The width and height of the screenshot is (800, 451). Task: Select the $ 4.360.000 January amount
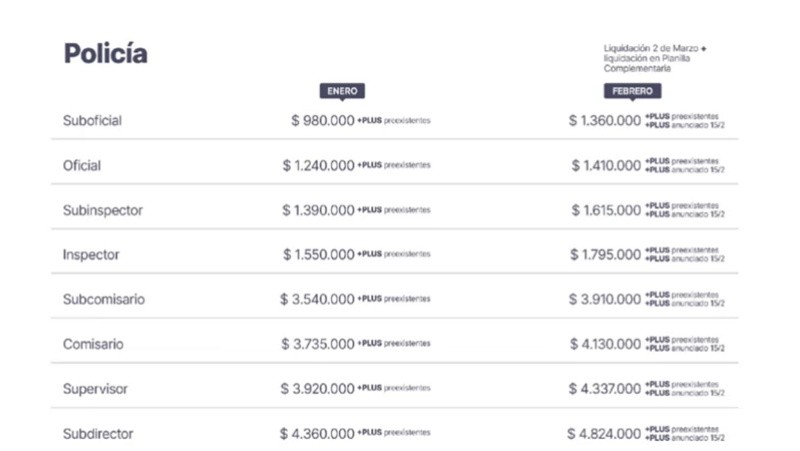pos(317,434)
